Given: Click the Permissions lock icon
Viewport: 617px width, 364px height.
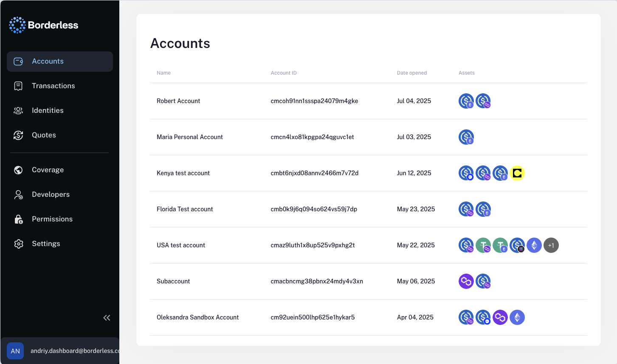Looking at the screenshot, I should [x=18, y=219].
